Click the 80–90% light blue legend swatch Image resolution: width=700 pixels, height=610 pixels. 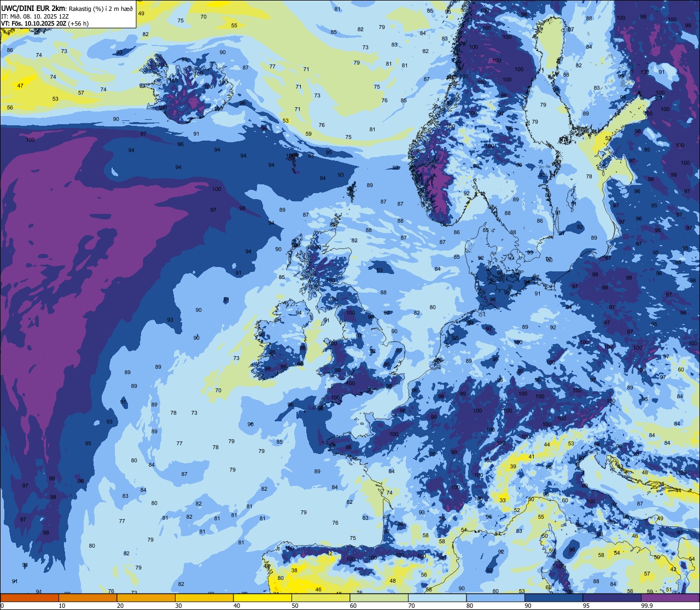click(495, 598)
